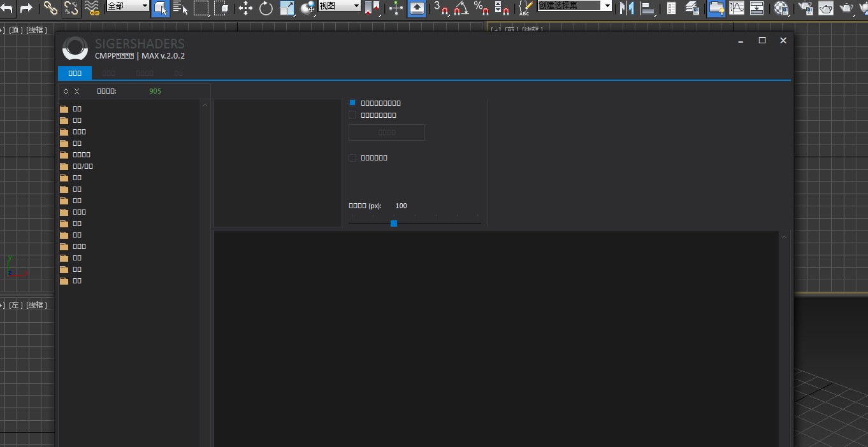
Task: Activate the Select and Move tool
Action: tap(245, 8)
